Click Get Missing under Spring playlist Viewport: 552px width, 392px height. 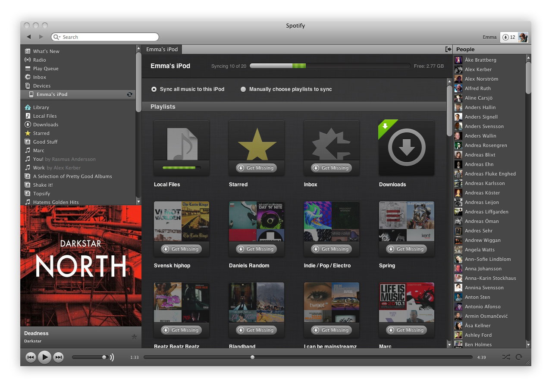coord(406,249)
